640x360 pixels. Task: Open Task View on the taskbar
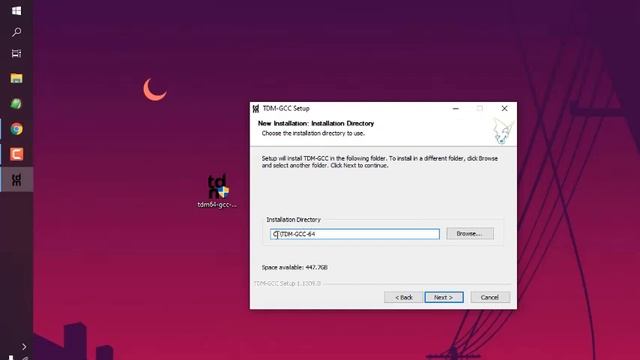(x=16, y=53)
